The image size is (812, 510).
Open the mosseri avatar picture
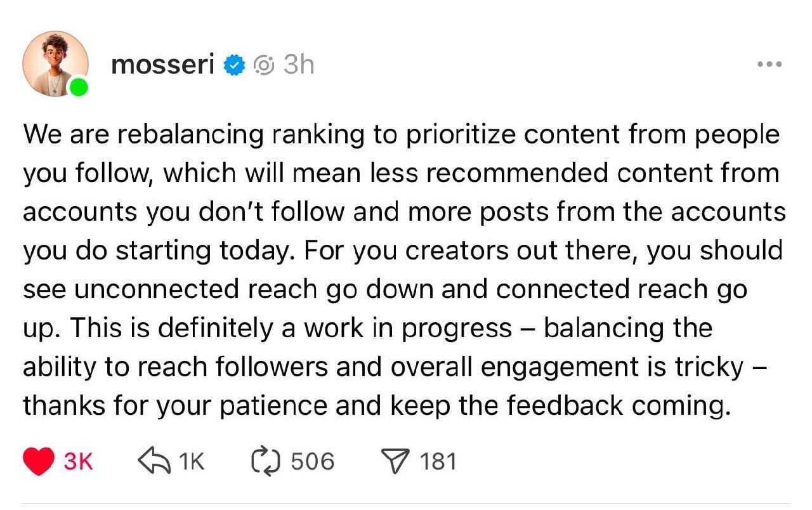pos(54,63)
